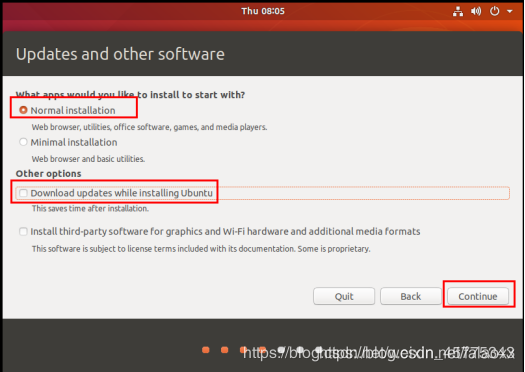Quit the Ubuntu installer
The image size is (525, 372).
(344, 296)
